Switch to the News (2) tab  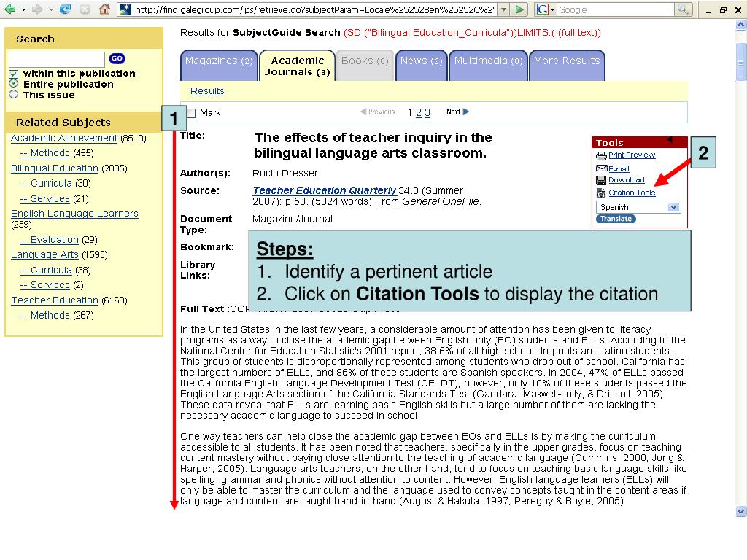[x=421, y=65]
